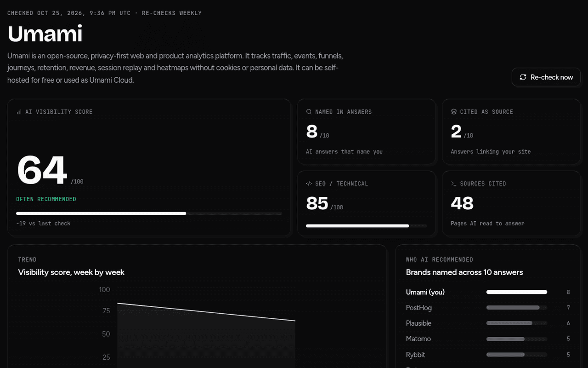Click the bar in the Matomo row
This screenshot has width=588, height=368.
pyautogui.click(x=517, y=339)
